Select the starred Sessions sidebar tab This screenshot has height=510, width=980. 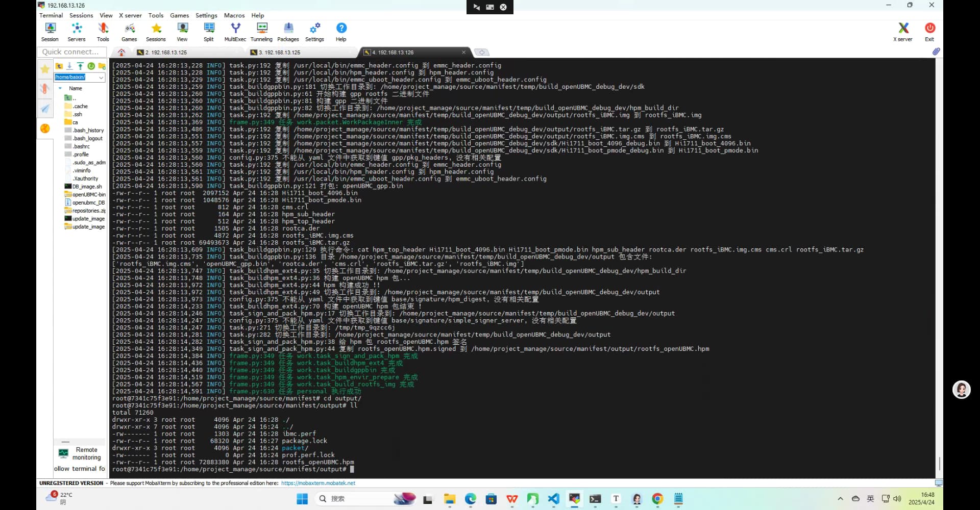click(45, 69)
